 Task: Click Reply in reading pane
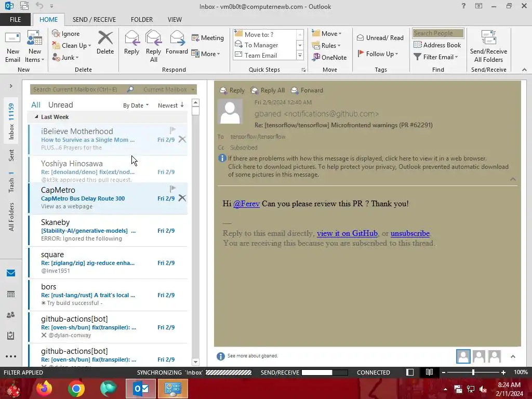232,90
